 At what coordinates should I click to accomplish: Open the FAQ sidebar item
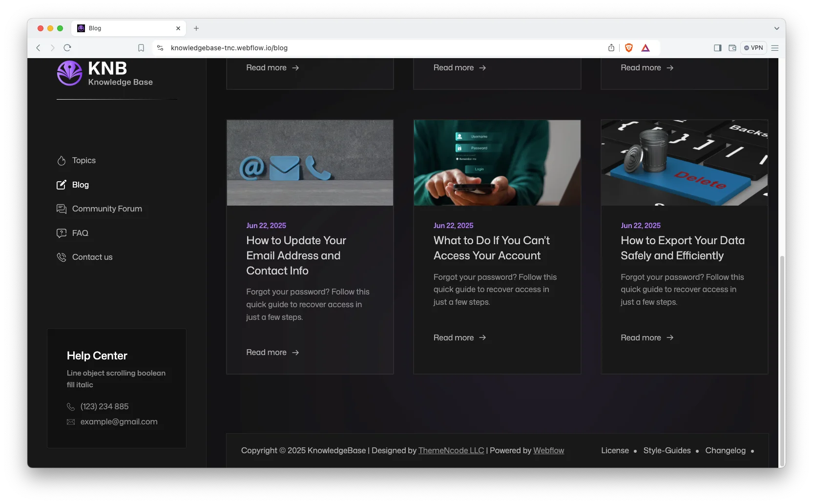[80, 233]
